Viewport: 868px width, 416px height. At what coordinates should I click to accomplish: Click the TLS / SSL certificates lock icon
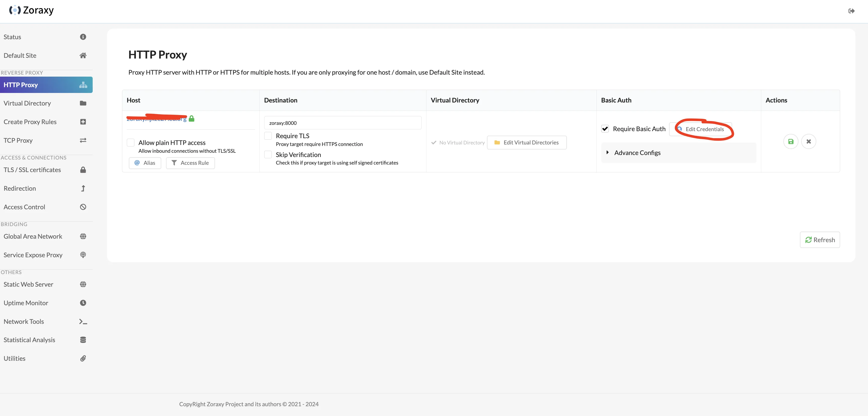(x=83, y=170)
